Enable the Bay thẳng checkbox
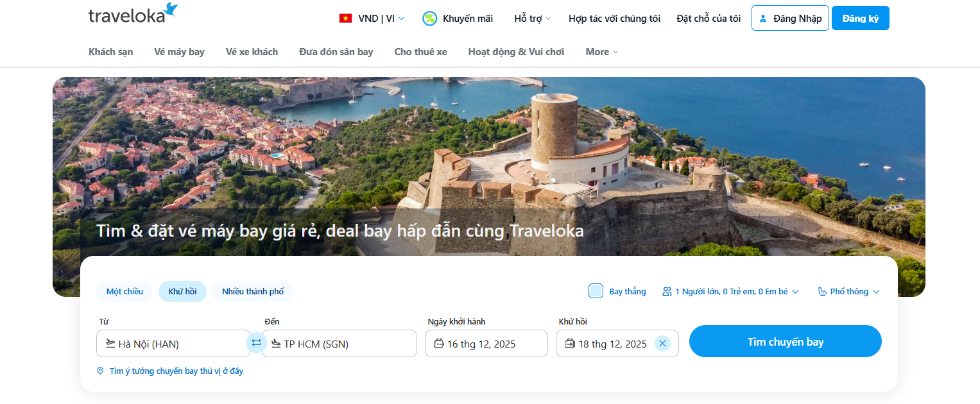 coord(596,291)
